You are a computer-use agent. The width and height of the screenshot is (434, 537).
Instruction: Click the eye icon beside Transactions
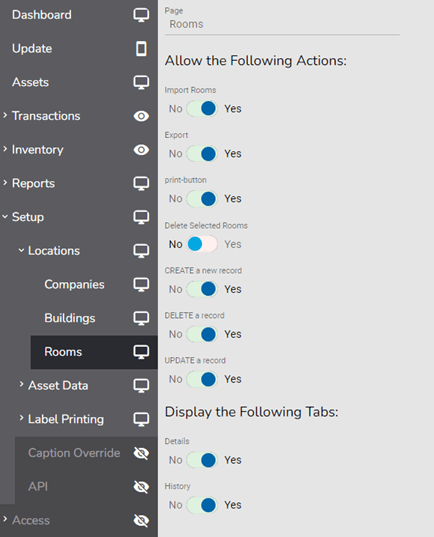(x=141, y=116)
